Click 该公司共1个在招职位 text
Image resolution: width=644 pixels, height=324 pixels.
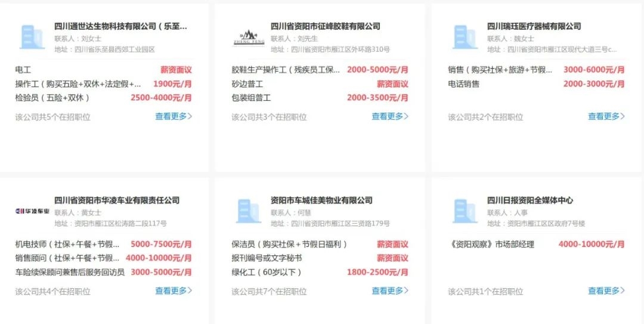click(485, 292)
